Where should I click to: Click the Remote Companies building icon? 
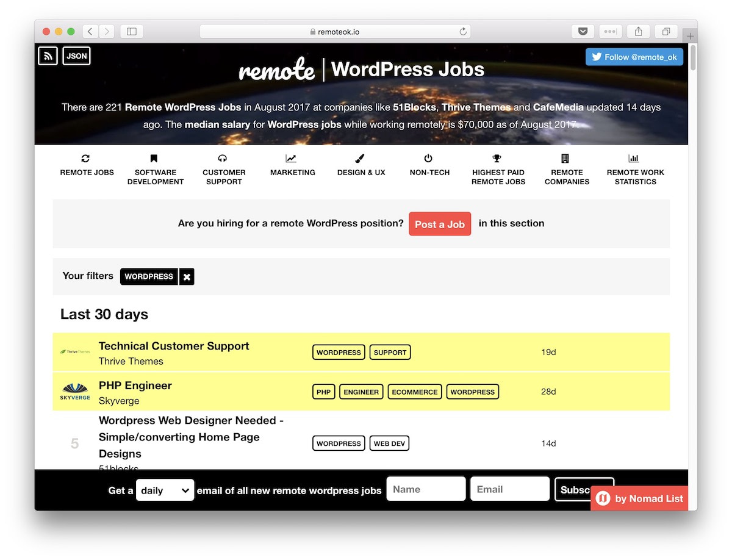(567, 158)
